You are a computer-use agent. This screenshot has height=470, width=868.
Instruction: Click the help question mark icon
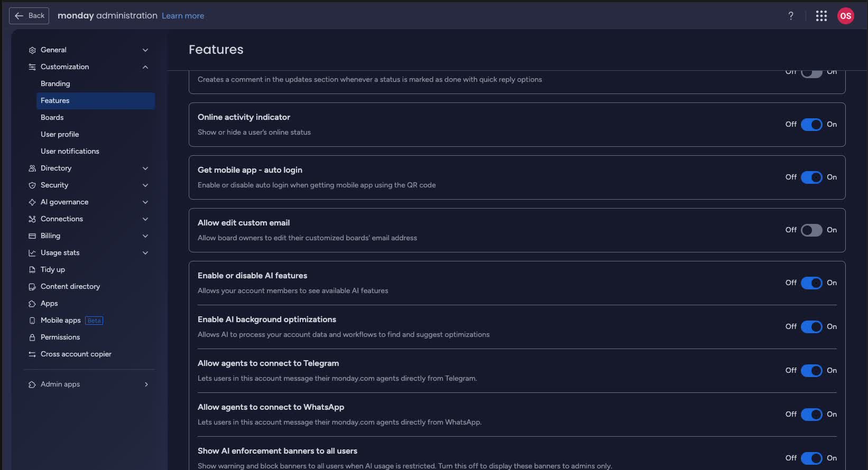[791, 16]
